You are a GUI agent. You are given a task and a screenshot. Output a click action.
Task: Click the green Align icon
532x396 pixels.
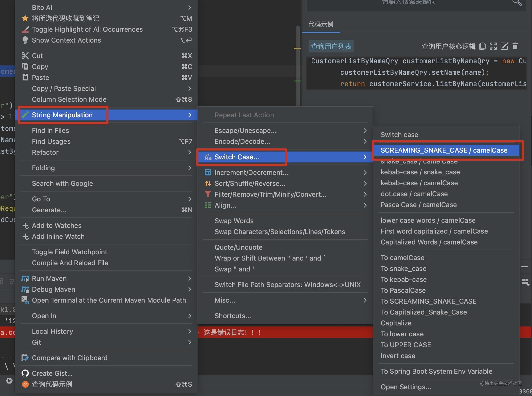click(208, 205)
